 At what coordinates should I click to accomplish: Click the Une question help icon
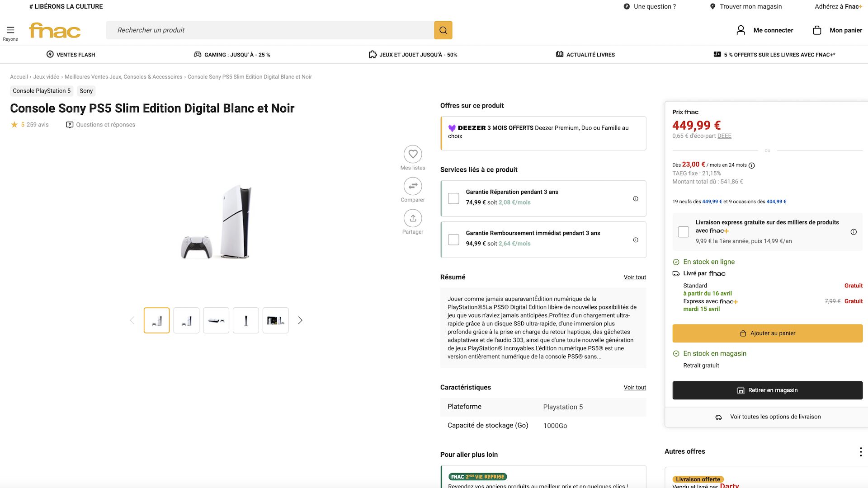pyautogui.click(x=627, y=6)
